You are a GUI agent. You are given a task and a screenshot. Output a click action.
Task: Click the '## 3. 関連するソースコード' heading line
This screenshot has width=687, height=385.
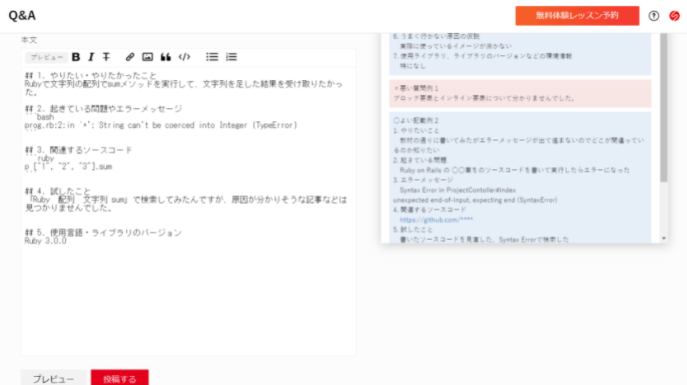point(78,150)
